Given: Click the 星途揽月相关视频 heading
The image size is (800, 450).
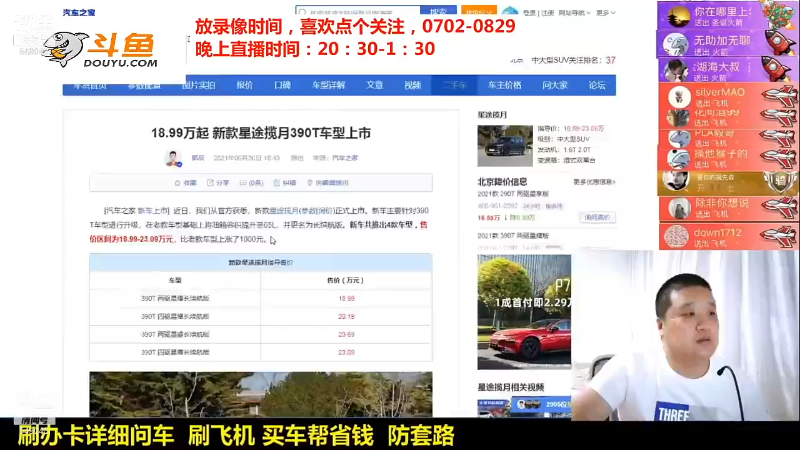Looking at the screenshot, I should (511, 388).
